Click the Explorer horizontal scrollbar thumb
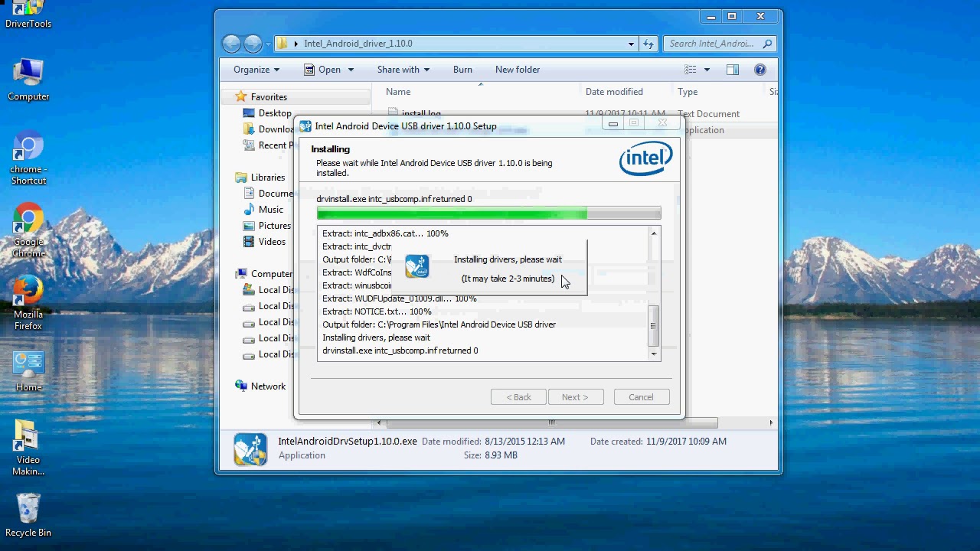The width and height of the screenshot is (980, 551). point(551,422)
